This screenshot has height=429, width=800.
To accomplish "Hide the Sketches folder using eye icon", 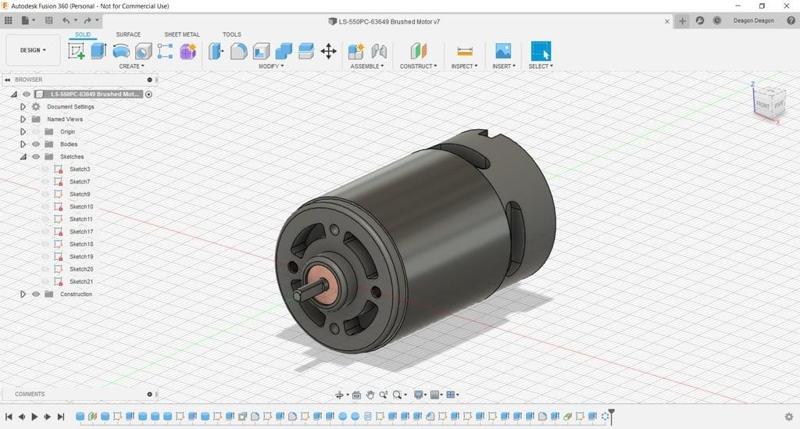I will pyautogui.click(x=36, y=157).
